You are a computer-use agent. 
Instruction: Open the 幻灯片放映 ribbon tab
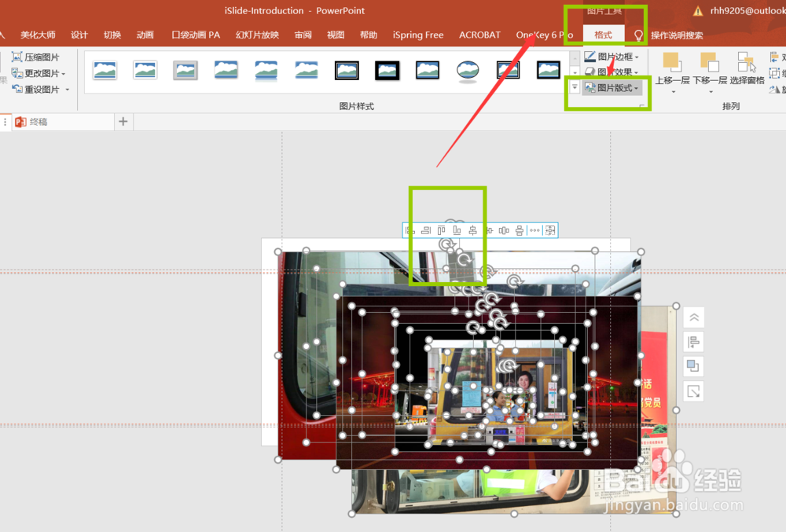point(257,35)
